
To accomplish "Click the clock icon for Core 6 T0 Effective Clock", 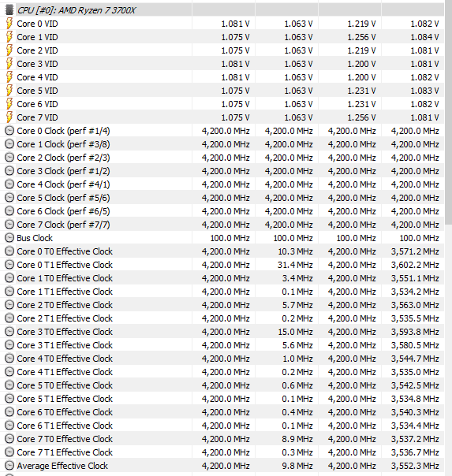I will coord(9,411).
